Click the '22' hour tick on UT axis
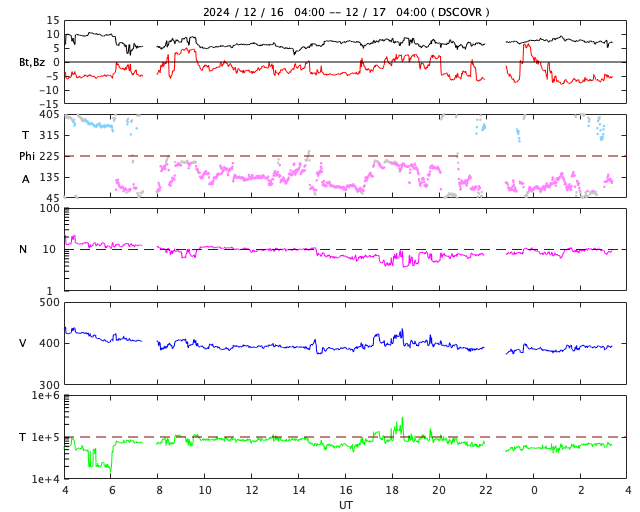The height and width of the screenshot is (512, 640). (x=486, y=490)
